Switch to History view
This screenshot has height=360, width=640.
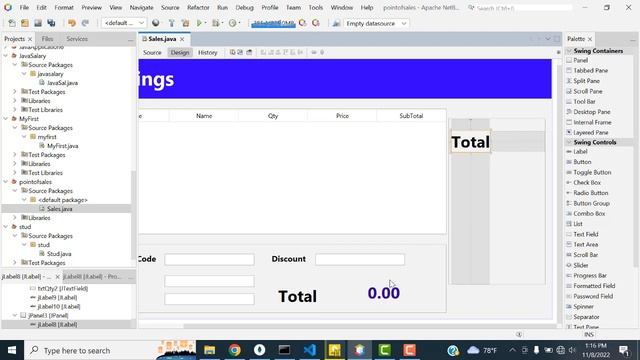tap(207, 52)
